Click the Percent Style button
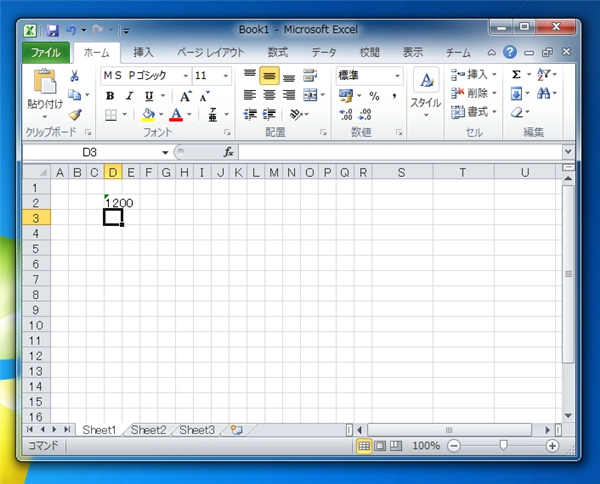The height and width of the screenshot is (484, 600). pyautogui.click(x=374, y=96)
